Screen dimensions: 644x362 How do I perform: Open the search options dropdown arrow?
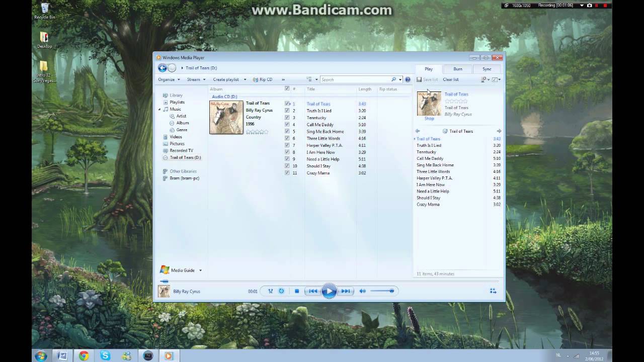(400, 79)
